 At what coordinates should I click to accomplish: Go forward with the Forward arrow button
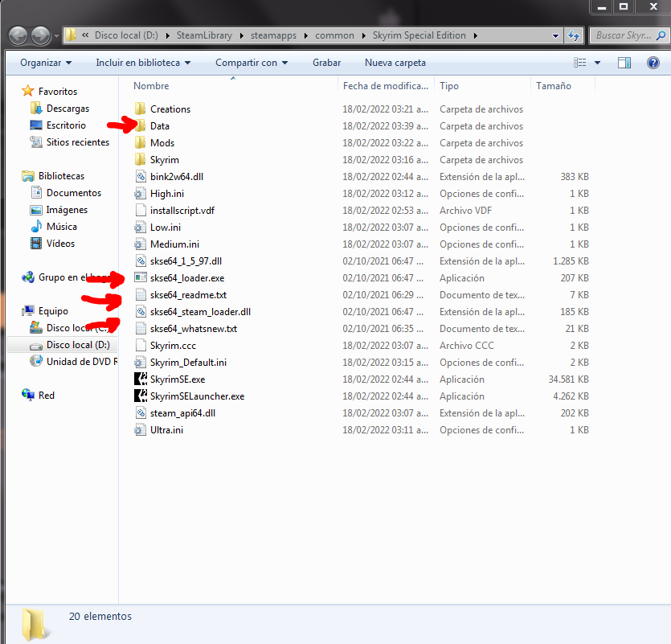tap(41, 35)
